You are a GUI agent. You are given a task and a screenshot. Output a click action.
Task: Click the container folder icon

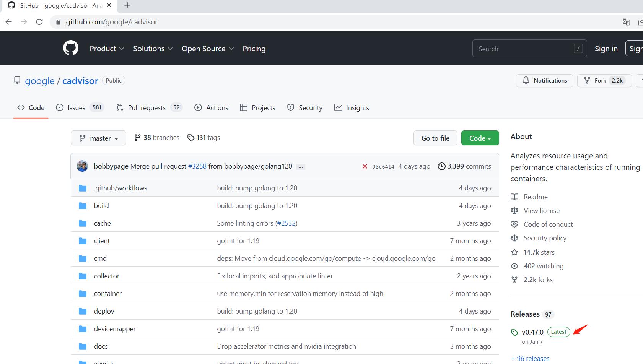83,294
